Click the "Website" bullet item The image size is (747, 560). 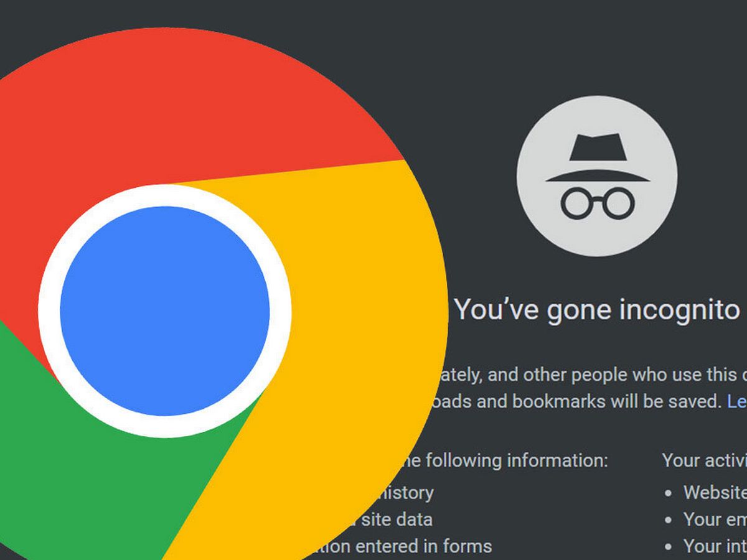[715, 493]
